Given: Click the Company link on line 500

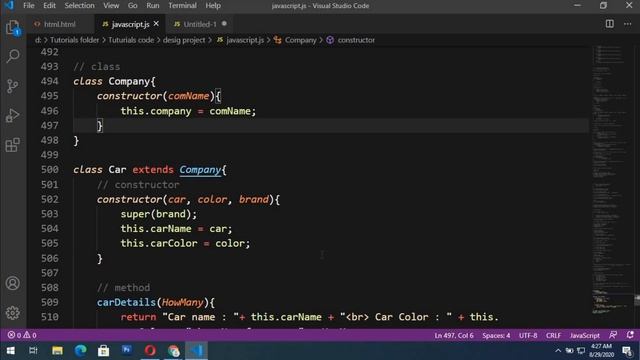Looking at the screenshot, I should point(200,170).
